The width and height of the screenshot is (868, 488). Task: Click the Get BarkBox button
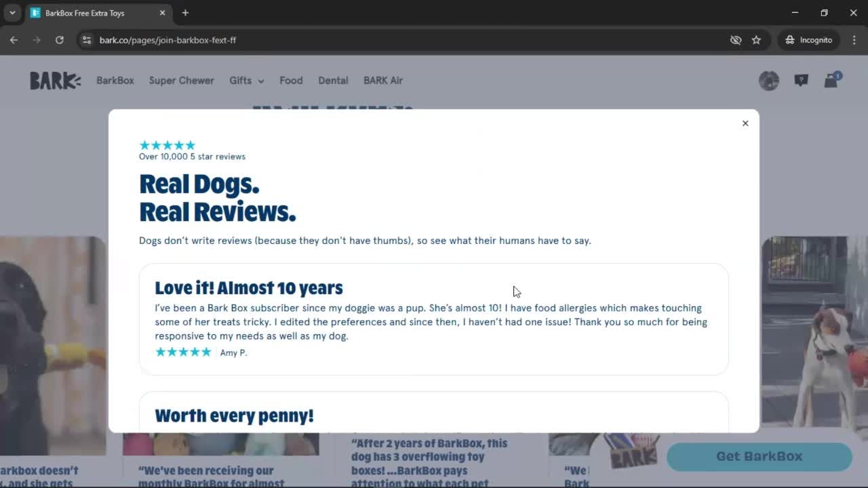759,457
